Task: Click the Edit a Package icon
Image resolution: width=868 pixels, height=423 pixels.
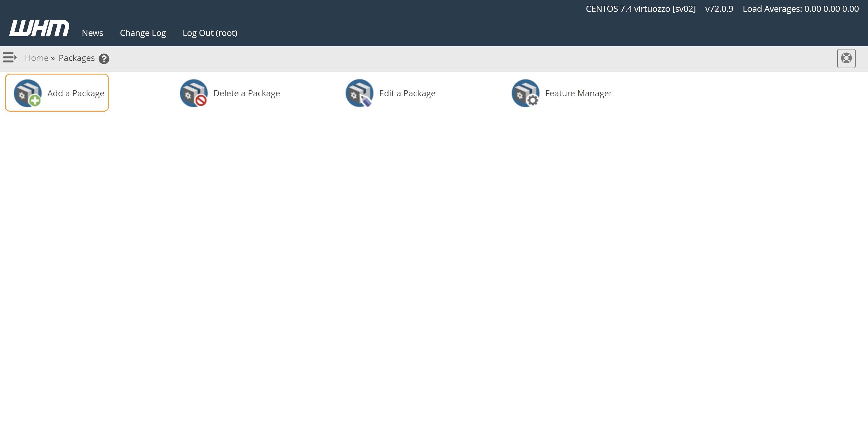Action: [x=360, y=93]
